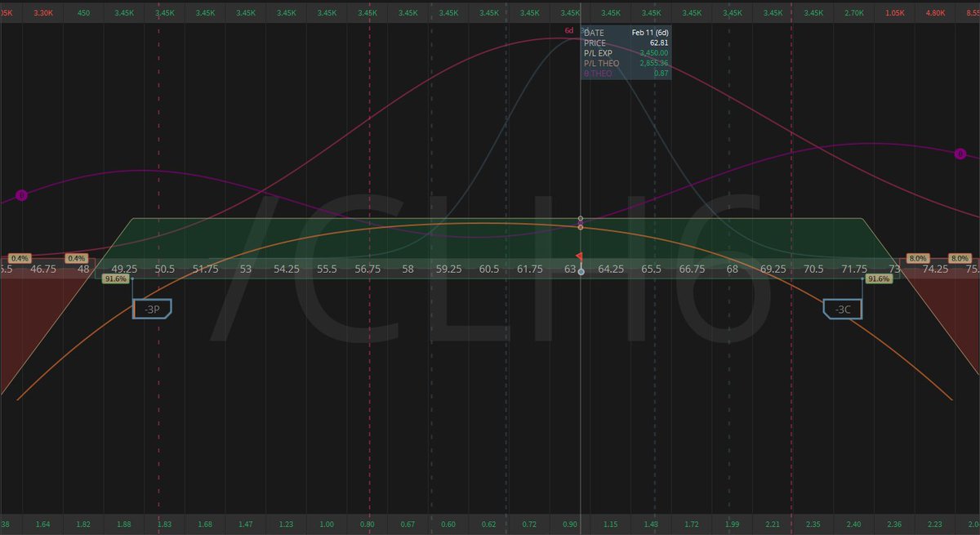The image size is (980, 535).
Task: Click the 91.6% probability tag near -3C
Action: pyautogui.click(x=880, y=279)
